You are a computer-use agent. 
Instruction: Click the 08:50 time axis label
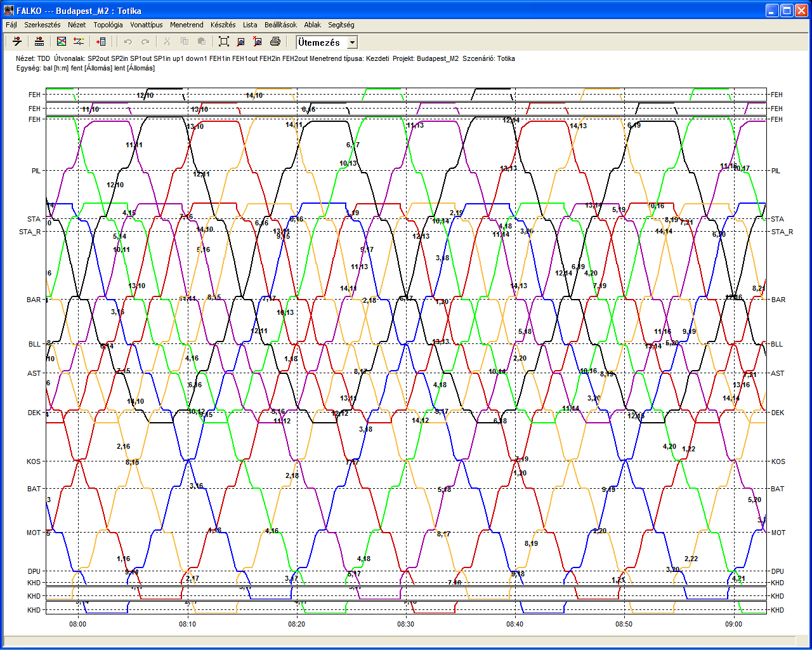coord(624,624)
